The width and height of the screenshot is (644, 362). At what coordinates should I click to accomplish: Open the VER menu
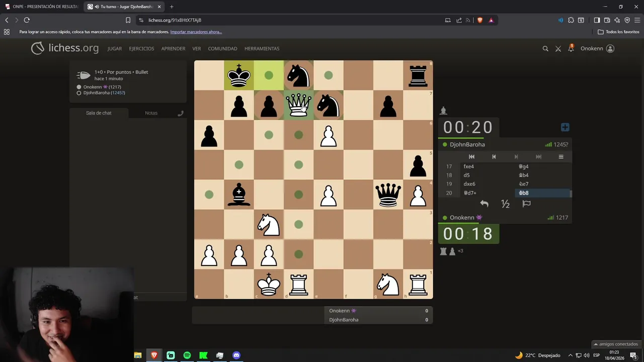[x=197, y=49]
